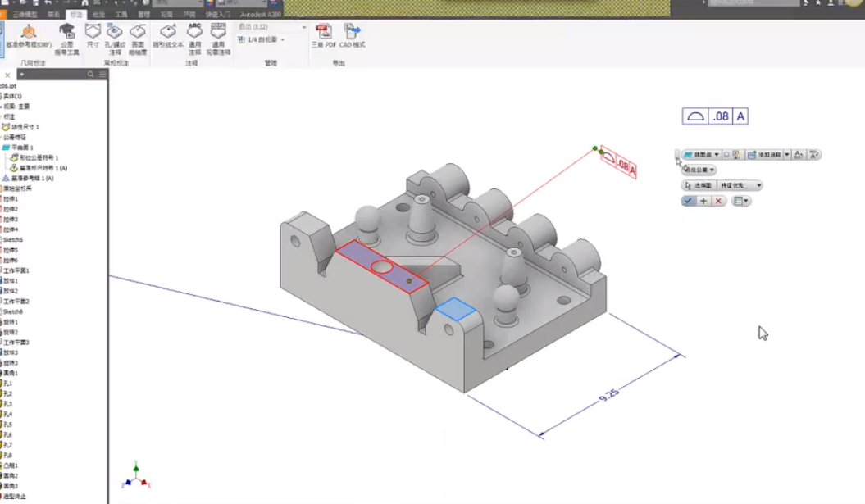Confirm the tolerance feature with the green checkmark

tap(688, 201)
